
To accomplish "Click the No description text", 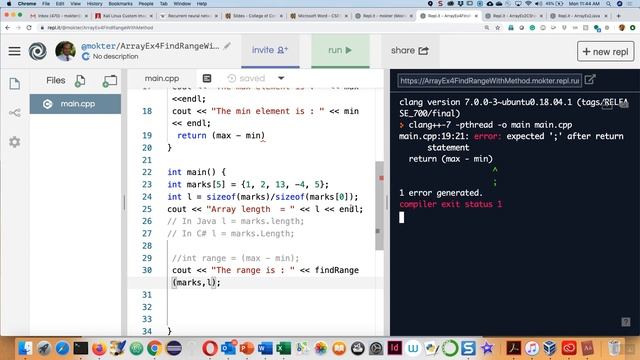I will 116,56.
